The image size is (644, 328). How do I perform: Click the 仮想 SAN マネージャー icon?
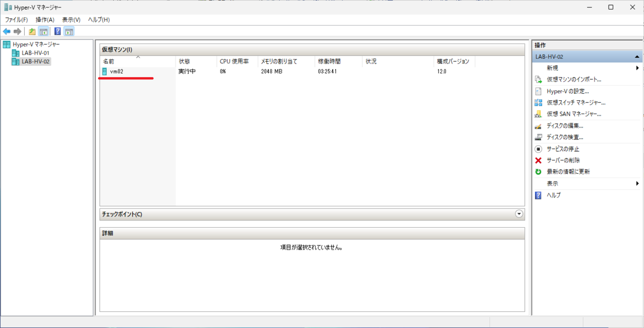[538, 114]
